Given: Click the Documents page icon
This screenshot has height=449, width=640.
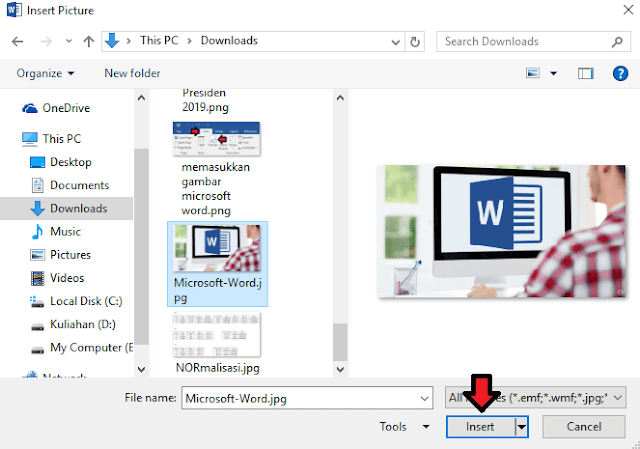Looking at the screenshot, I should pyautogui.click(x=38, y=185).
